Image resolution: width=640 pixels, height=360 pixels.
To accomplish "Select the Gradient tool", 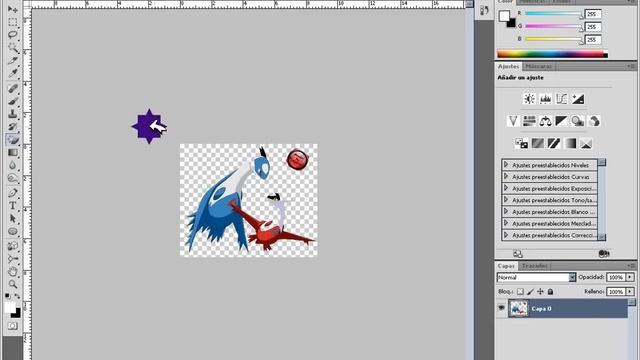I will pos(13,153).
